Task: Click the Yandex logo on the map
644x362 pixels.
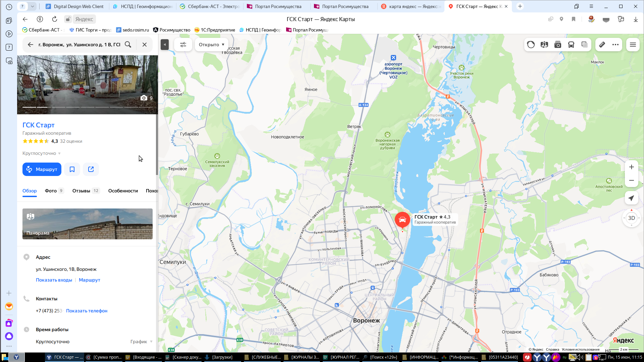Action: [623, 341]
